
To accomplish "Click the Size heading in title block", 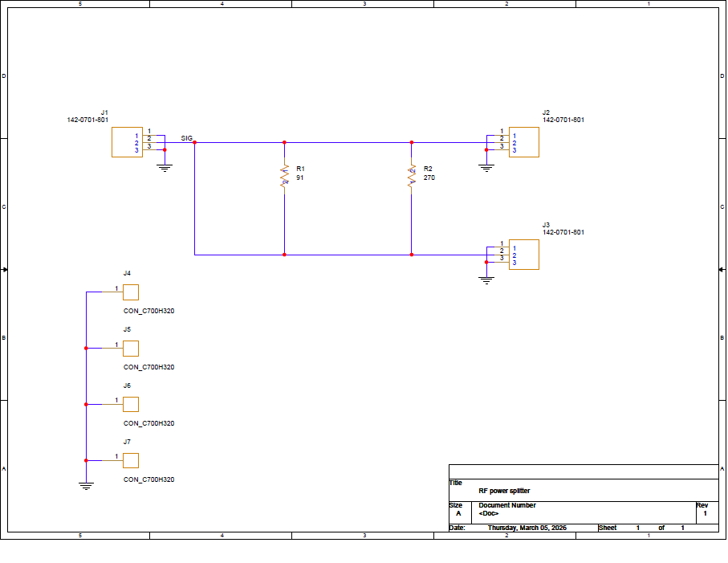I will (455, 505).
